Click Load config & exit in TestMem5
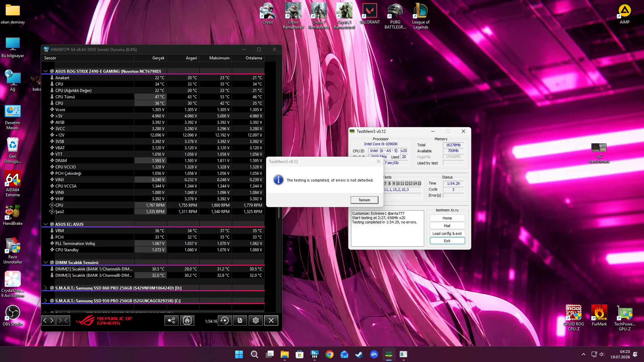 click(447, 234)
